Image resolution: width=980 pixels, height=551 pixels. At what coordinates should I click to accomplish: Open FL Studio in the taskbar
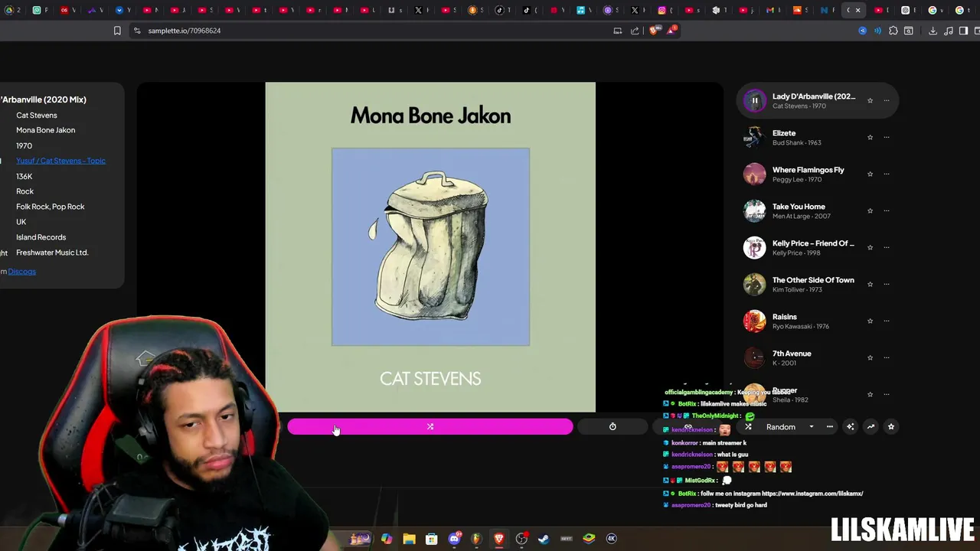point(476,539)
